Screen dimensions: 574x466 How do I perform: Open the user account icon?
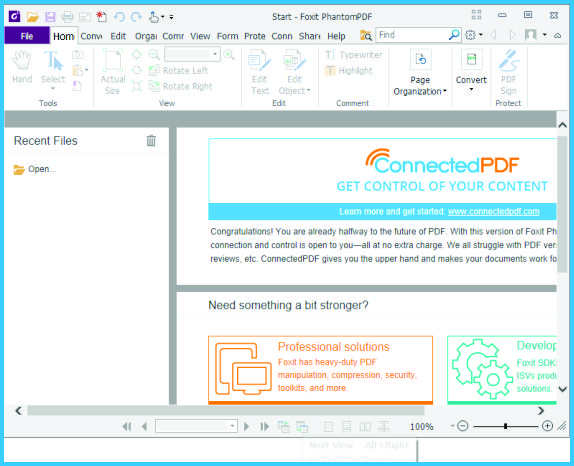tap(530, 35)
